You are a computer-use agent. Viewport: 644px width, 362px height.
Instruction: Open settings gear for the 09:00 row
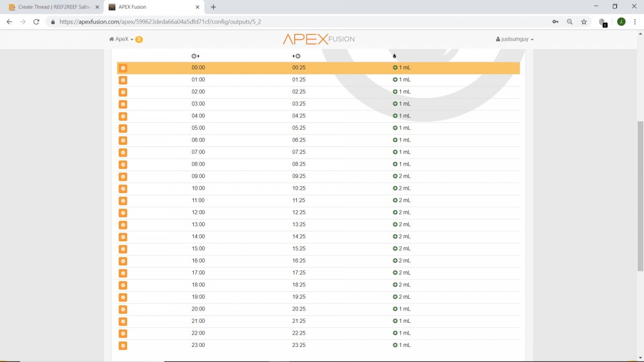[x=123, y=176]
